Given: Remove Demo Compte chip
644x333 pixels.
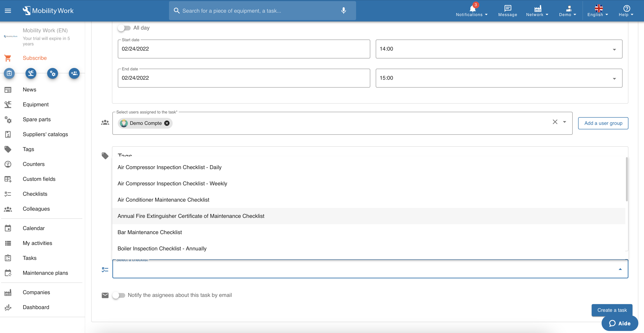Looking at the screenshot, I should coord(167,123).
